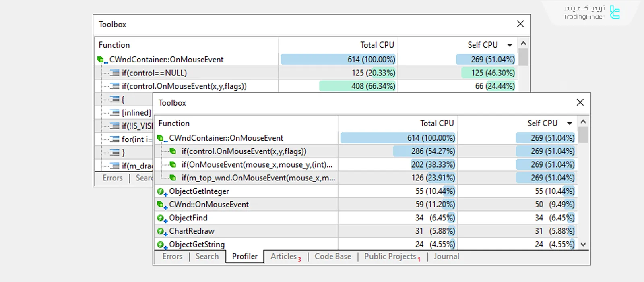Screen dimensions: 644x282
Task: Open the Public Projects tab
Action: [390, 257]
